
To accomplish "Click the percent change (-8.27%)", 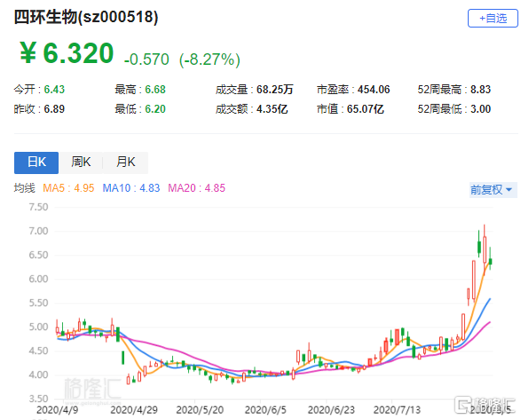I will (209, 59).
